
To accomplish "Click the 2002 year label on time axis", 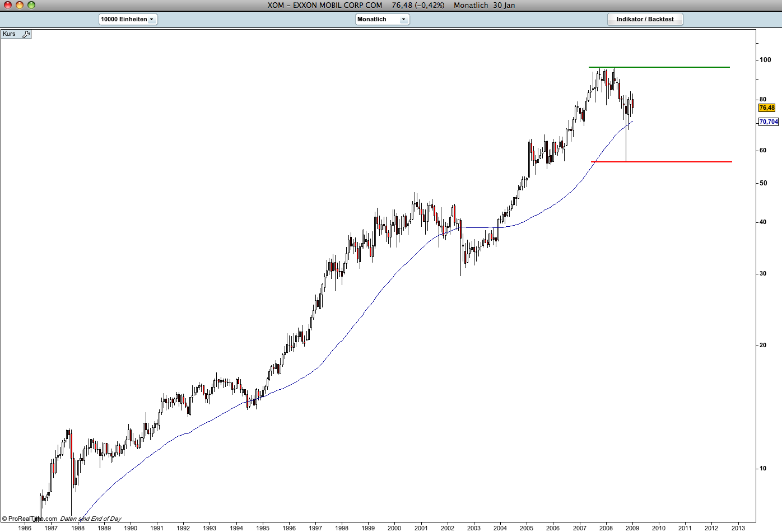I will (448, 528).
